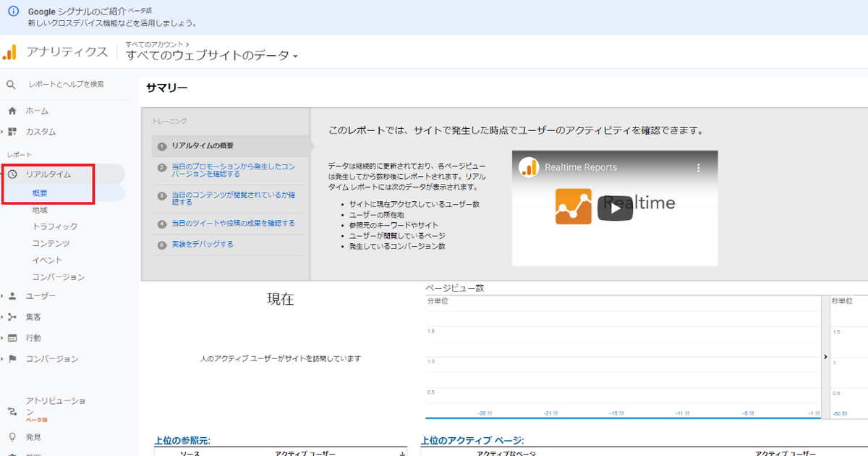Click the -26 分 axis label
Viewport: 868px width, 456px height.
[x=485, y=413]
